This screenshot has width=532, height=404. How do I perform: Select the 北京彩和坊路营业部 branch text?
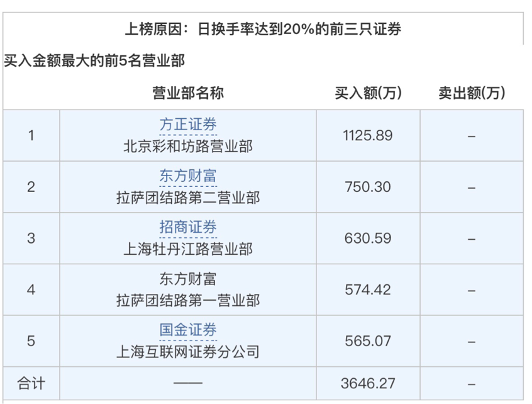click(x=188, y=147)
